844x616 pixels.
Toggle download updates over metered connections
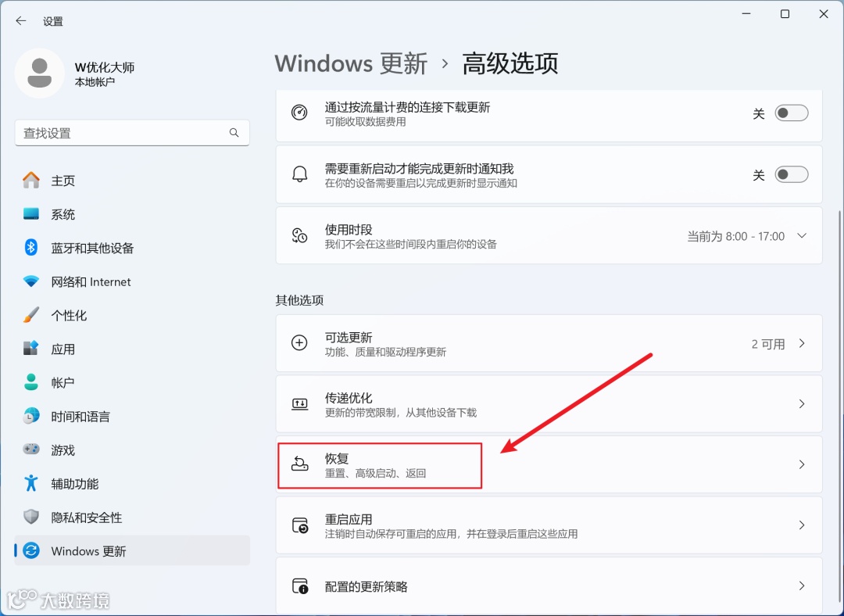791,113
